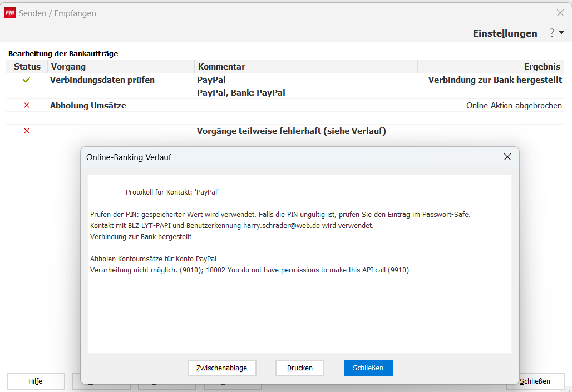
Task: Click 'Verbindung zur Bank hergestellt' result cell
Action: [495, 80]
